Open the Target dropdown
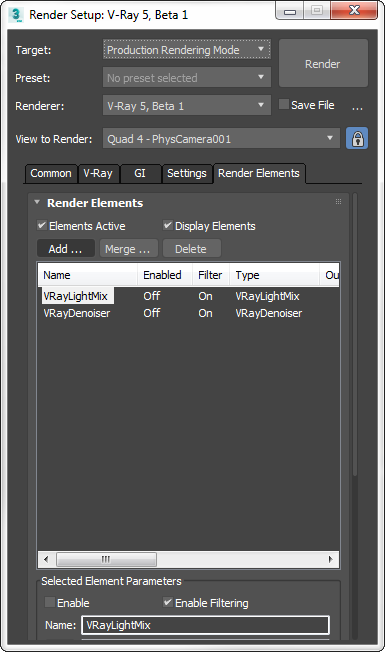This screenshot has width=385, height=652. pos(187,49)
